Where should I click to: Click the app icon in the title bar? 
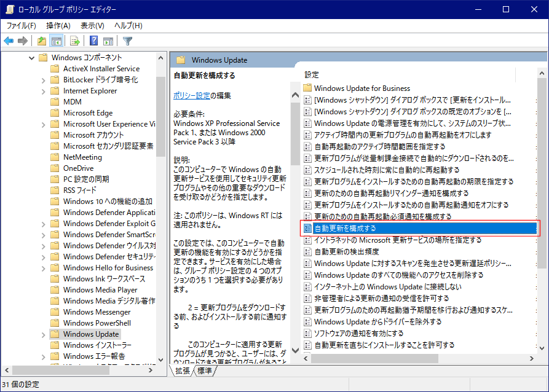click(9, 9)
